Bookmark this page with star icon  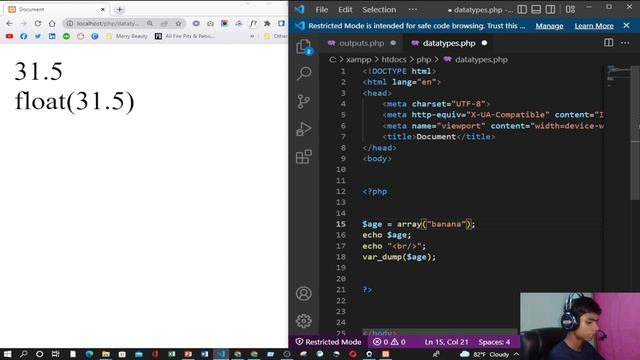178,23
